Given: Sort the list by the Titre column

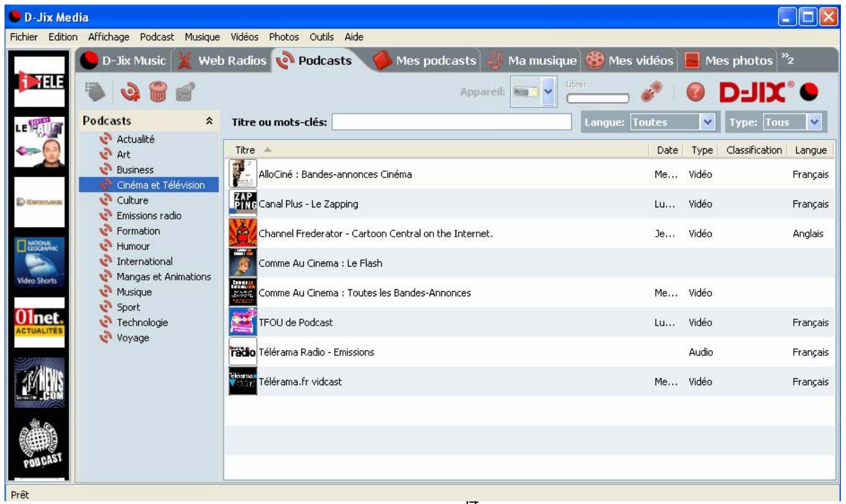Looking at the screenshot, I should point(436,150).
